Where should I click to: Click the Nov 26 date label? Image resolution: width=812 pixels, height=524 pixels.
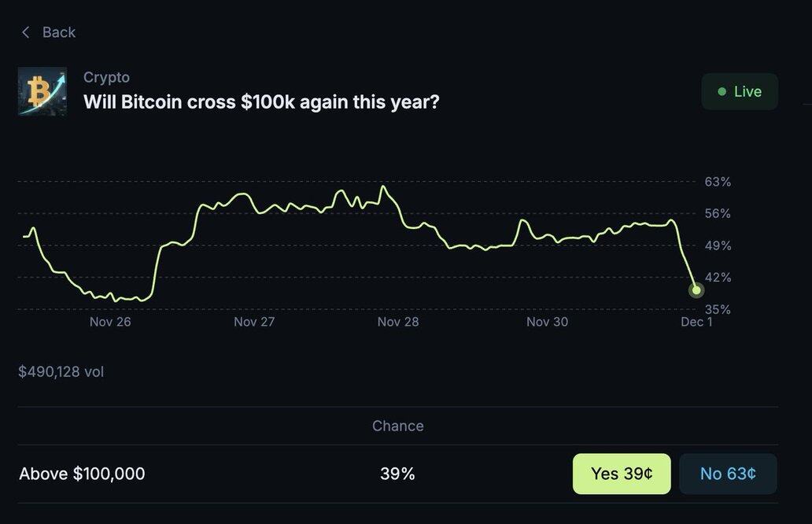coord(110,322)
